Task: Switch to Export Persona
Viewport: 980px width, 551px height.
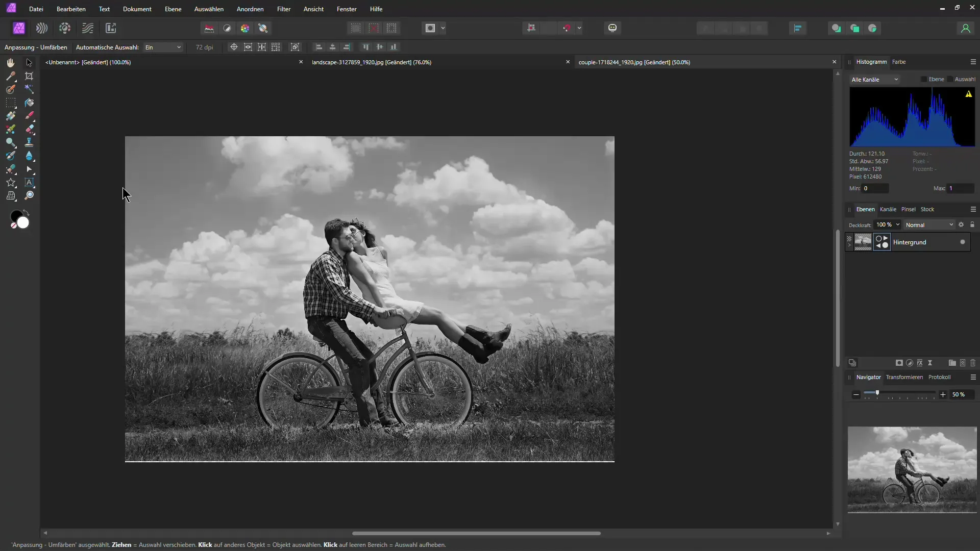Action: [111, 28]
